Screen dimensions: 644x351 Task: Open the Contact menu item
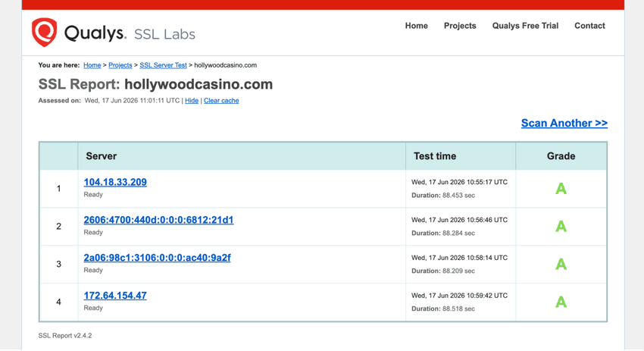589,26
